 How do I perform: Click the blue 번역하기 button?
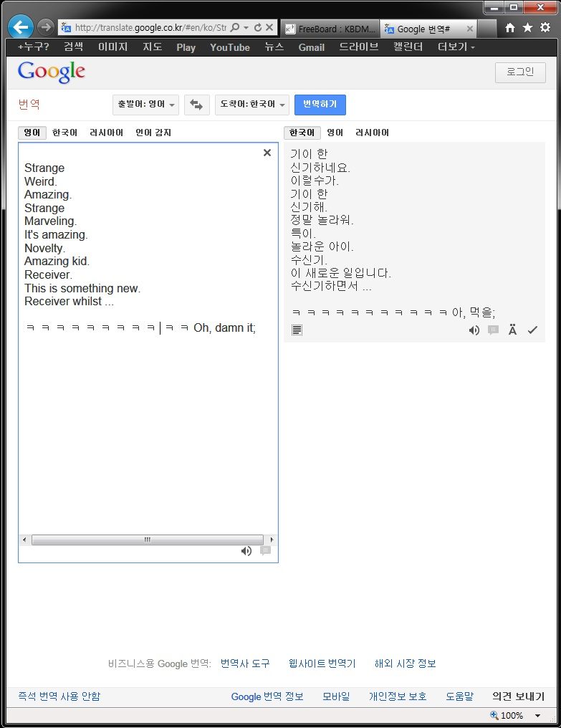click(x=320, y=105)
